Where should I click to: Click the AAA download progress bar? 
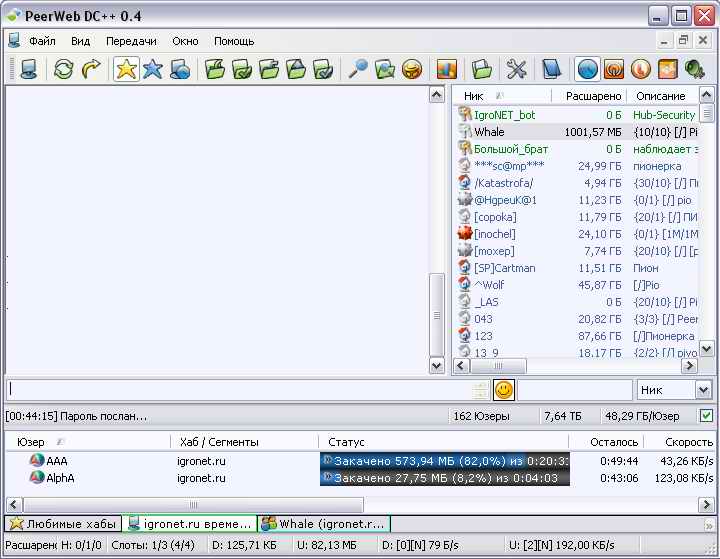coord(444,461)
